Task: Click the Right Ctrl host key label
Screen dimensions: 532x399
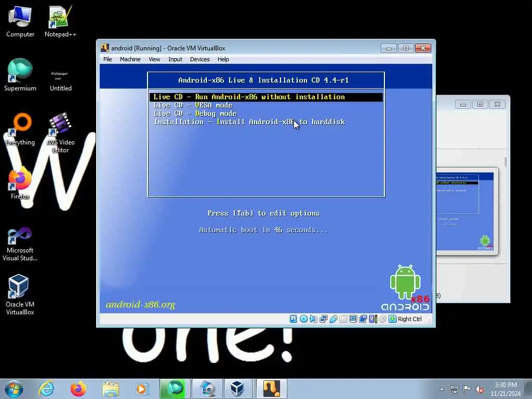Action: click(x=409, y=319)
